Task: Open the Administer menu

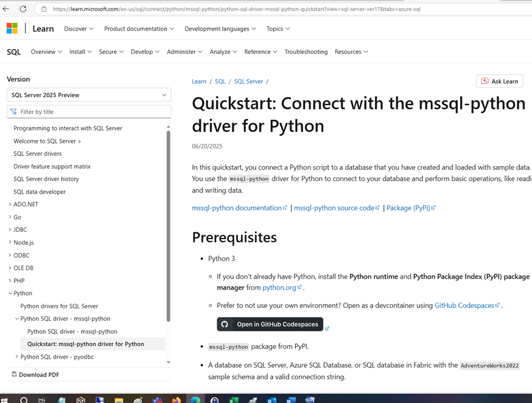Action: (x=185, y=52)
